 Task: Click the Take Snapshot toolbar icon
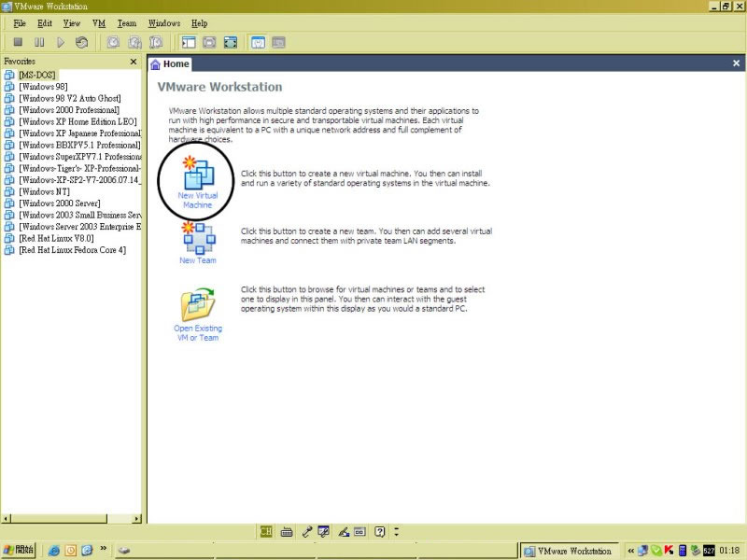pos(113,42)
